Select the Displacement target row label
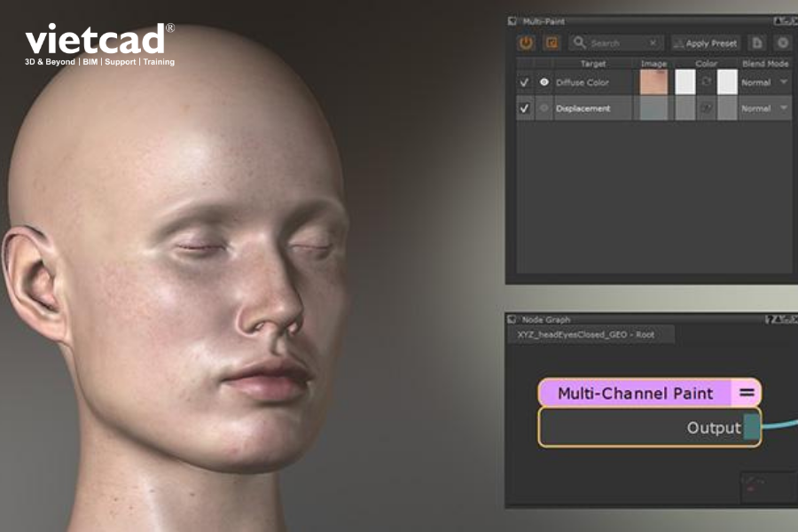The image size is (798, 532). click(583, 108)
